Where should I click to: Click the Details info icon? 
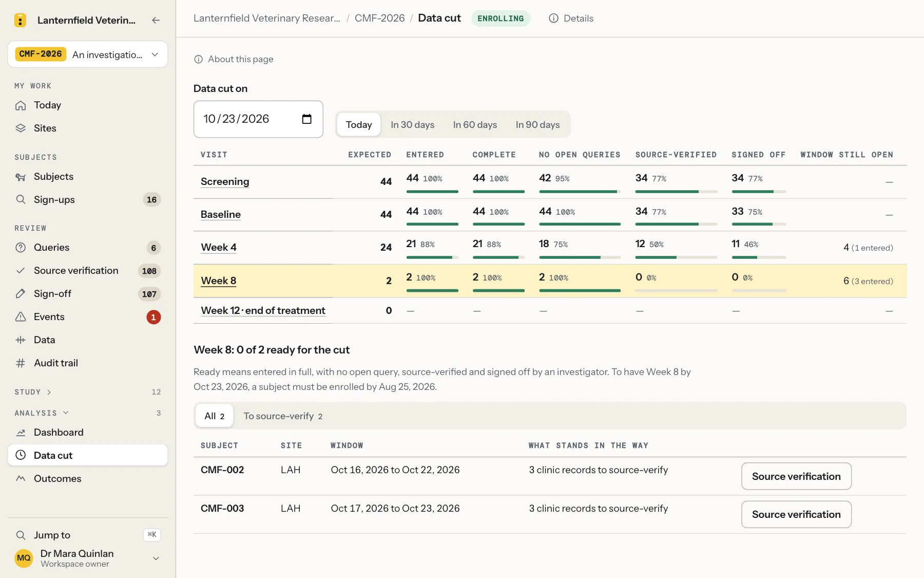[x=553, y=18]
